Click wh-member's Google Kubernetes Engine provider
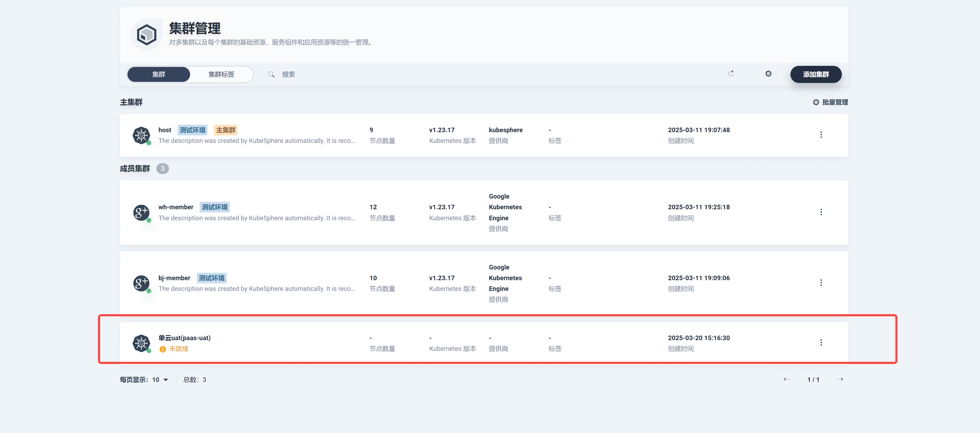The image size is (980, 433). click(505, 207)
